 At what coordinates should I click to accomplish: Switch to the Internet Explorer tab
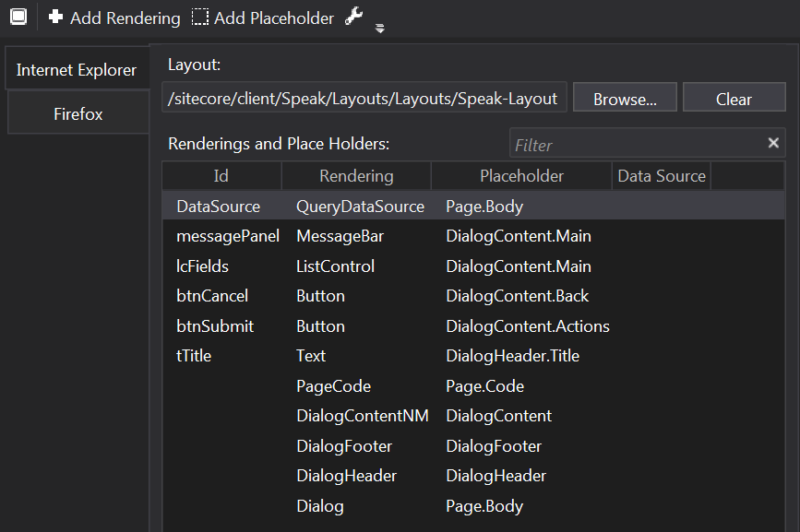[77, 70]
